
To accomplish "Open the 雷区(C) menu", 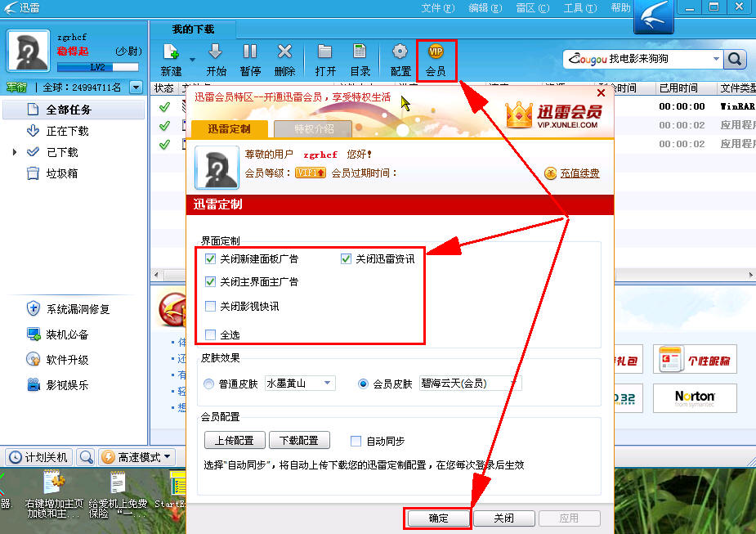I will [532, 8].
